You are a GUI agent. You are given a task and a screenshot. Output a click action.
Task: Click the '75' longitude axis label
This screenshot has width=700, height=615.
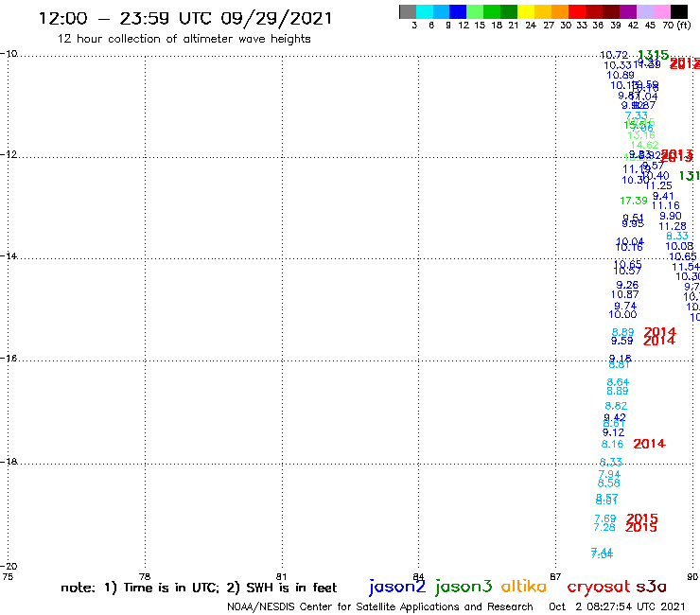[x=8, y=576]
